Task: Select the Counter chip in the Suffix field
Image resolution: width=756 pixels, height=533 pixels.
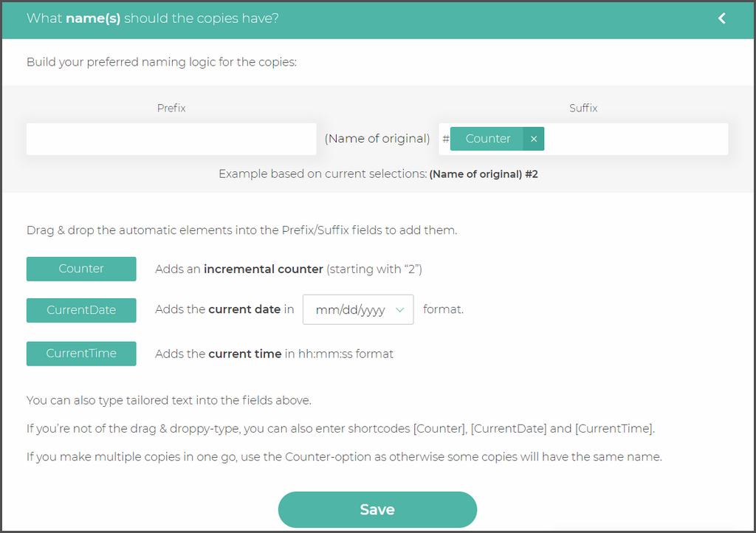Action: (x=487, y=139)
